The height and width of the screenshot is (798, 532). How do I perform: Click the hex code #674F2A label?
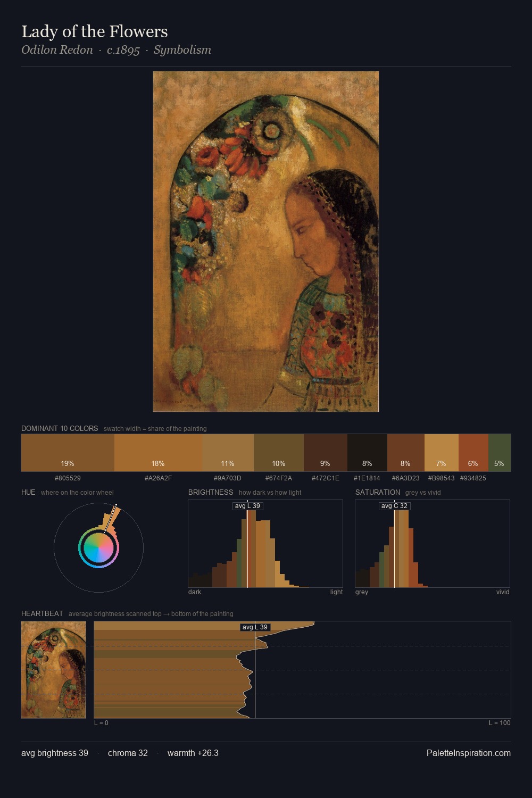pos(279,478)
